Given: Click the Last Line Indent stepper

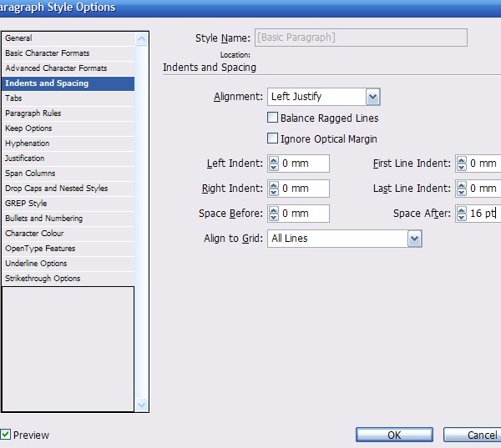Looking at the screenshot, I should (460, 189).
